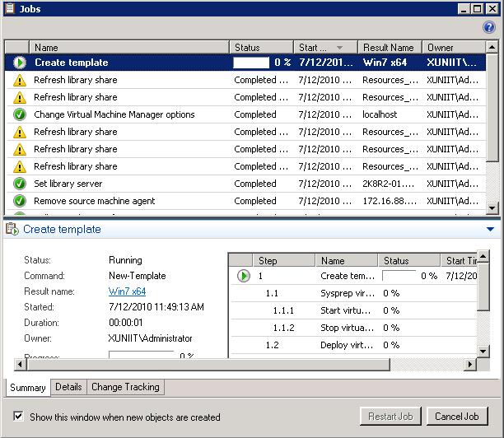Viewport: 504px width, 438px height.
Task: Click the green check icon for Remove source machine agent
Action: pyautogui.click(x=20, y=201)
